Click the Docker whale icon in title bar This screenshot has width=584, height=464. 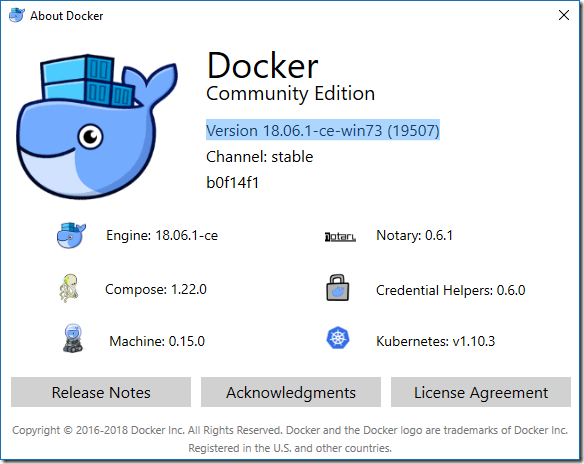(x=17, y=15)
